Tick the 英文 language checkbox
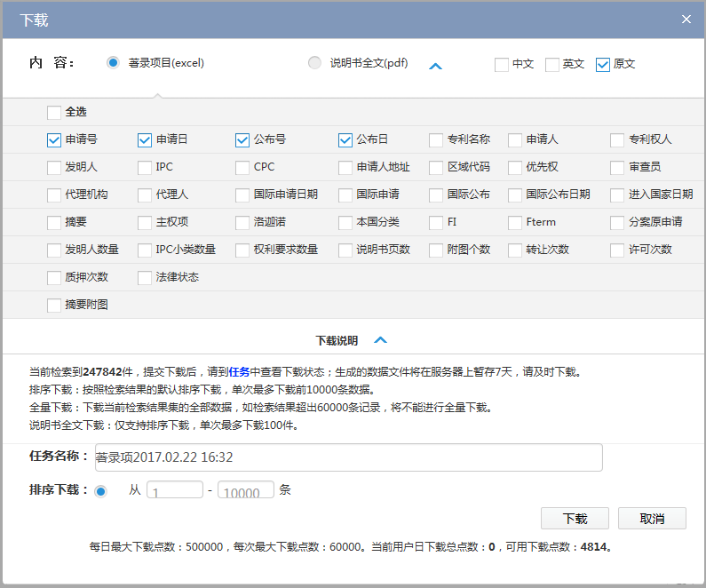The image size is (706, 588). tap(552, 64)
